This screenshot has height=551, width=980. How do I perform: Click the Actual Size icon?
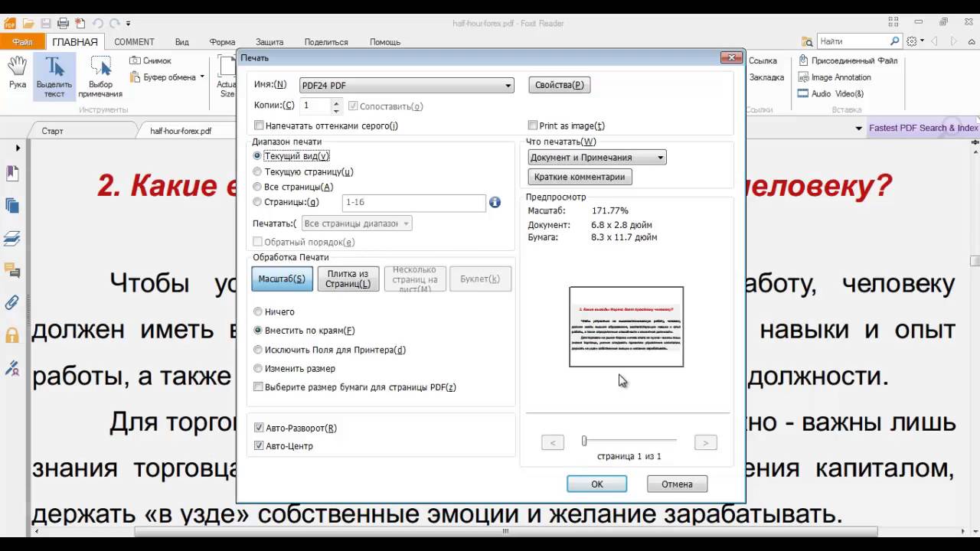(227, 76)
